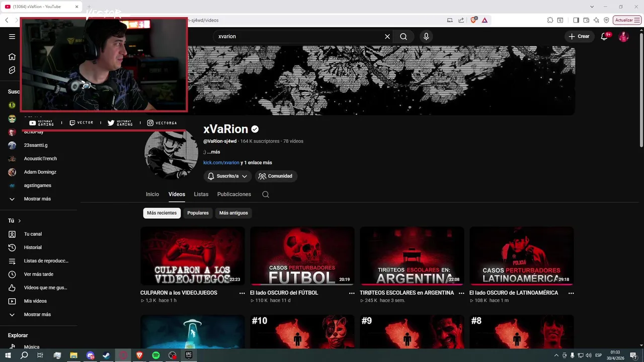Clear the search box with the X
Image resolution: width=644 pixels, height=362 pixels.
coord(387,36)
